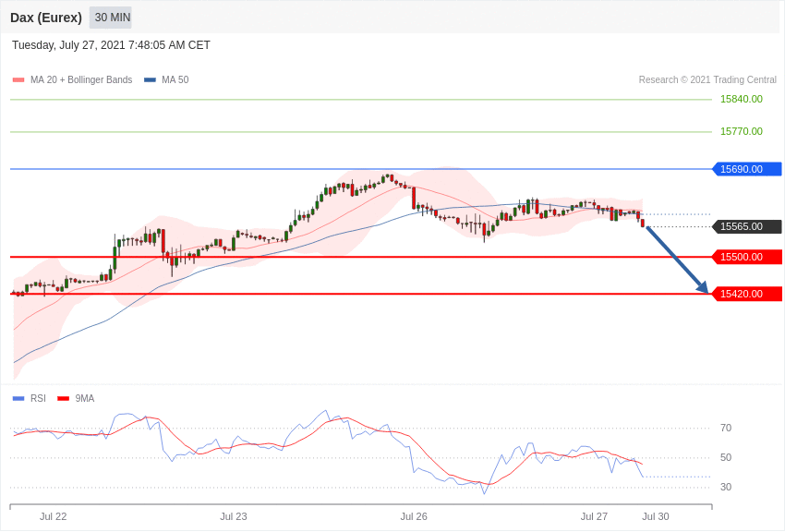
Task: Click the RSI 70 level label
Action: [726, 428]
